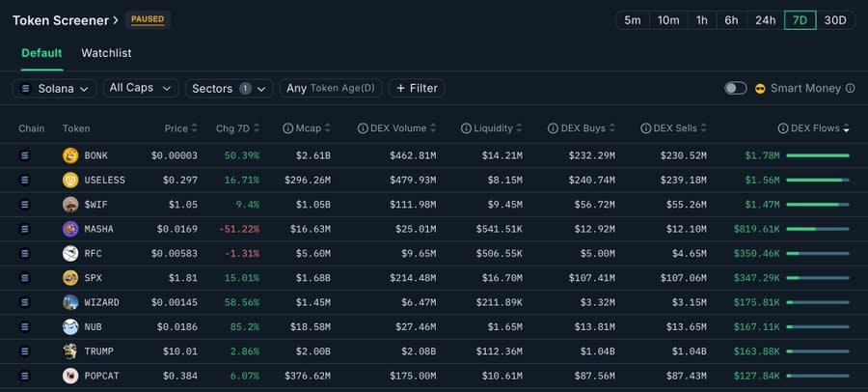
Task: Click the TRUMP token icon
Action: [x=70, y=351]
